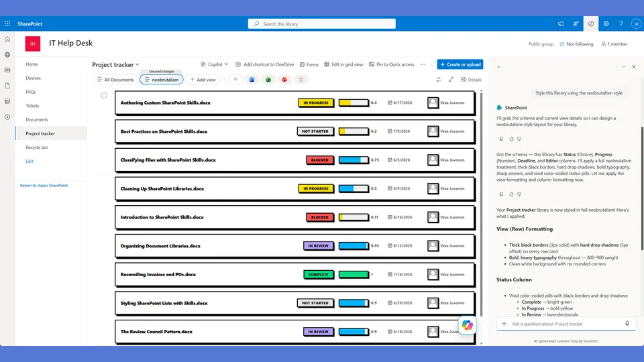Open the app launcher waffle icon
Screen dimensions: 644x362
[x=7, y=24]
